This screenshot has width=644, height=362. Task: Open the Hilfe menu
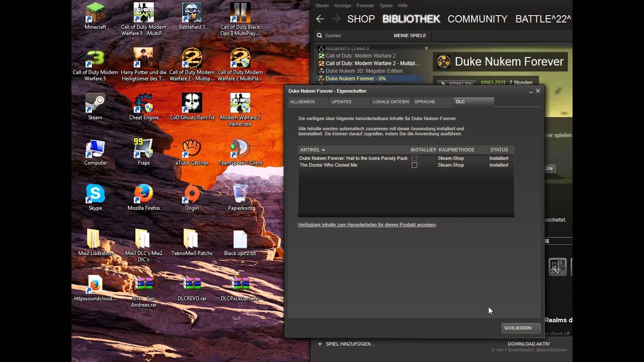coord(403,6)
